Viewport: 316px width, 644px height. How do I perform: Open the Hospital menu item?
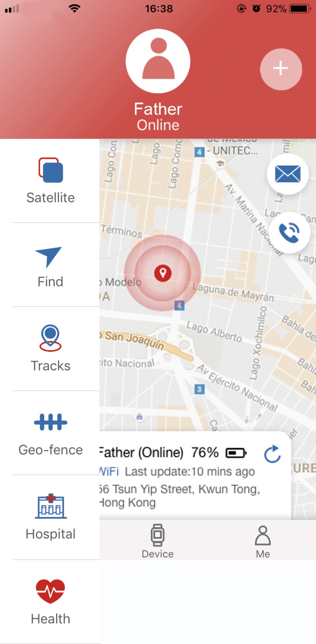pos(50,517)
